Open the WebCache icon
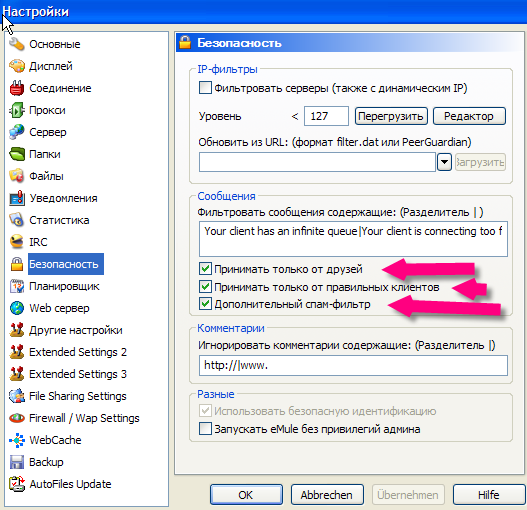This screenshot has height=510, width=527. pos(16,440)
